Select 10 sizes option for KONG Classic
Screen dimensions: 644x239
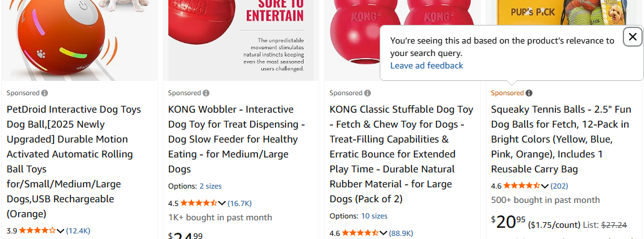tap(374, 216)
